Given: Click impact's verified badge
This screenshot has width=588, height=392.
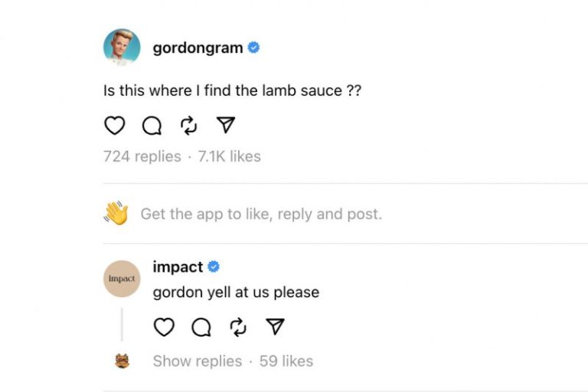Looking at the screenshot, I should [214, 266].
